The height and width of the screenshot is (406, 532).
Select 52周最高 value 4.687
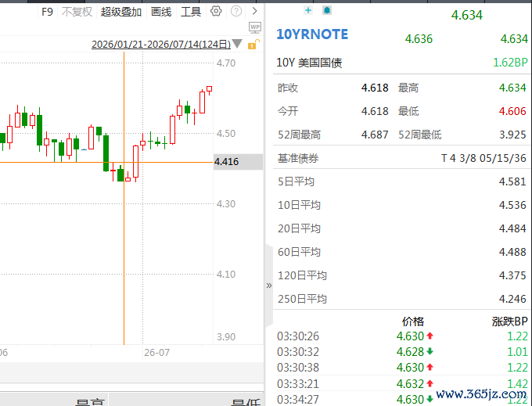coord(375,135)
